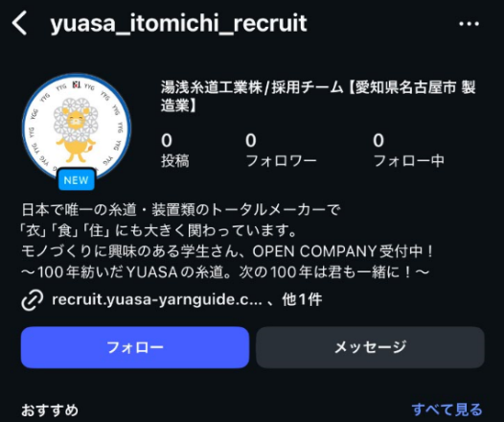
Task: Open the 0 フォロワー followers list
Action: 281,151
